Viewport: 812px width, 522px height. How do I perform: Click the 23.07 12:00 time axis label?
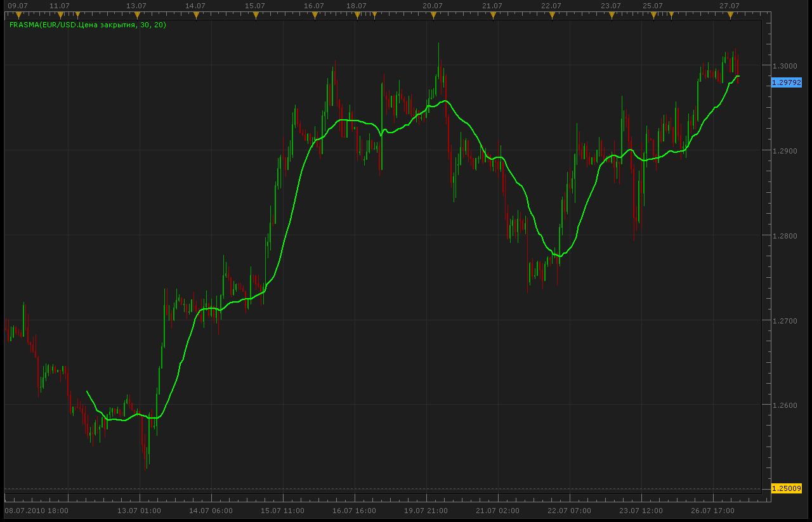coord(641,511)
